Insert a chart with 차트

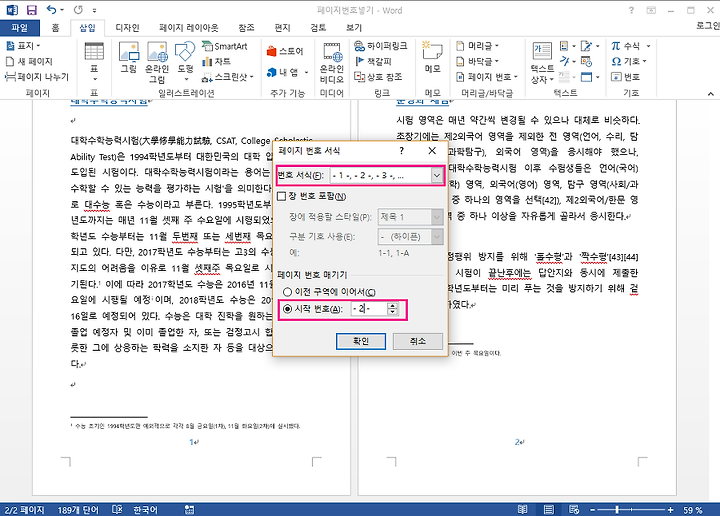click(x=217, y=61)
